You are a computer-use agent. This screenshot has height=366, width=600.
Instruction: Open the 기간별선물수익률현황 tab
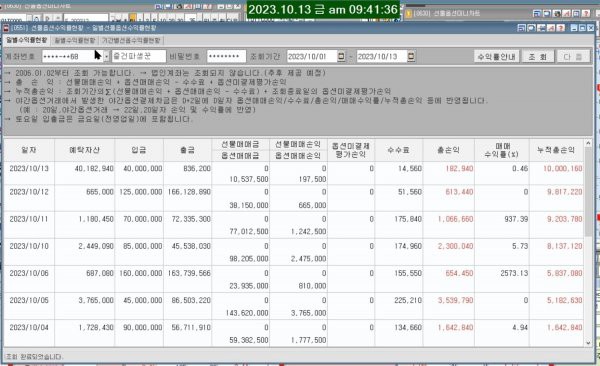point(131,40)
